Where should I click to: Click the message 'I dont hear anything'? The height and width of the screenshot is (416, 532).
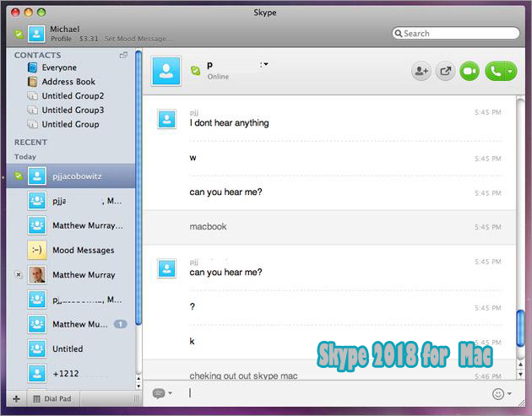(x=229, y=123)
